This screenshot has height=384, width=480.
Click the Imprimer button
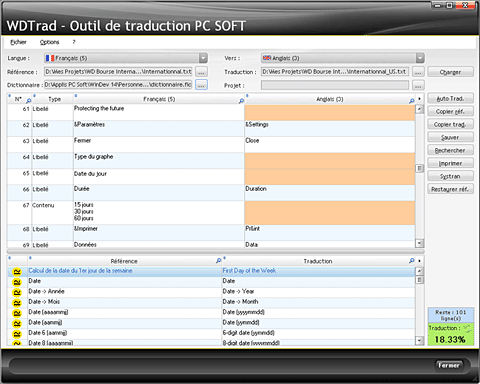(450, 163)
